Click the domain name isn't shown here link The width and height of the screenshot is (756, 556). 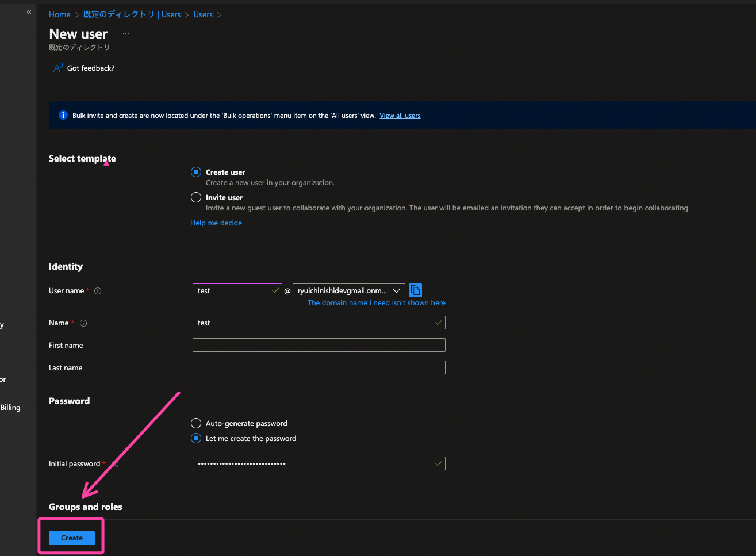375,302
